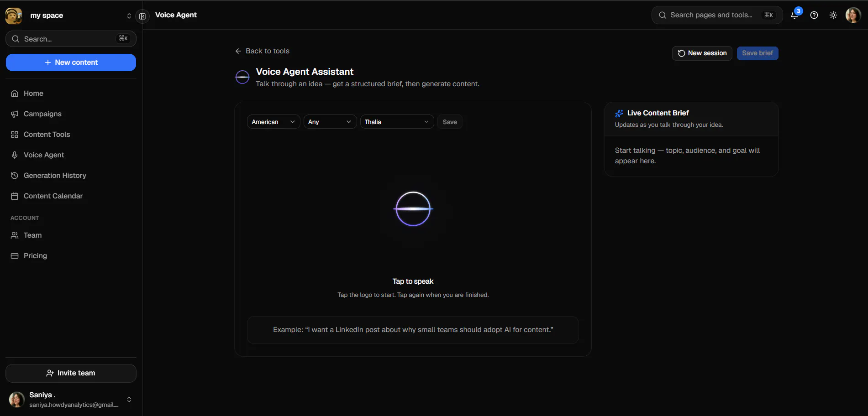Open the Thalia voice dropdown
The width and height of the screenshot is (868, 416).
[397, 122]
